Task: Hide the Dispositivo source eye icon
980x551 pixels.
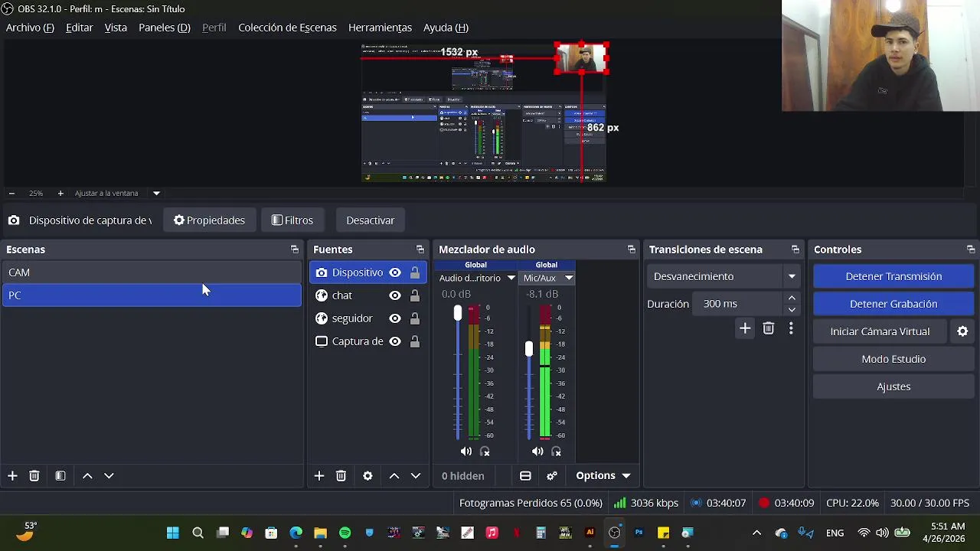Action: pyautogui.click(x=395, y=272)
